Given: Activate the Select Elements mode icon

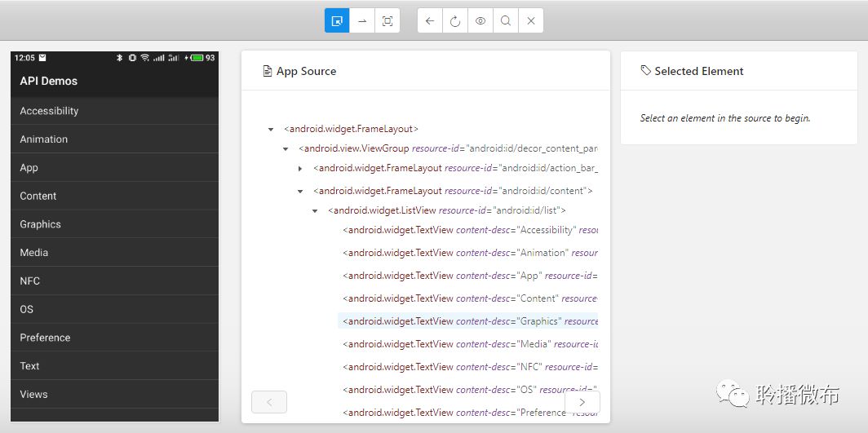Looking at the screenshot, I should point(337,21).
